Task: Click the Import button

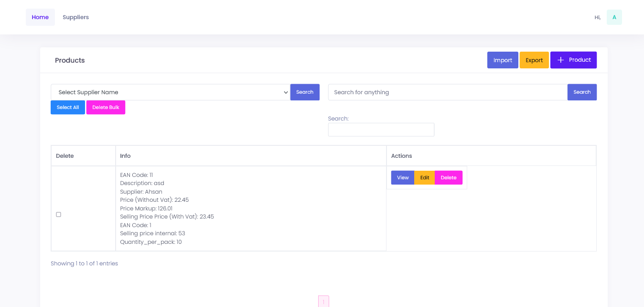Action: click(x=503, y=60)
